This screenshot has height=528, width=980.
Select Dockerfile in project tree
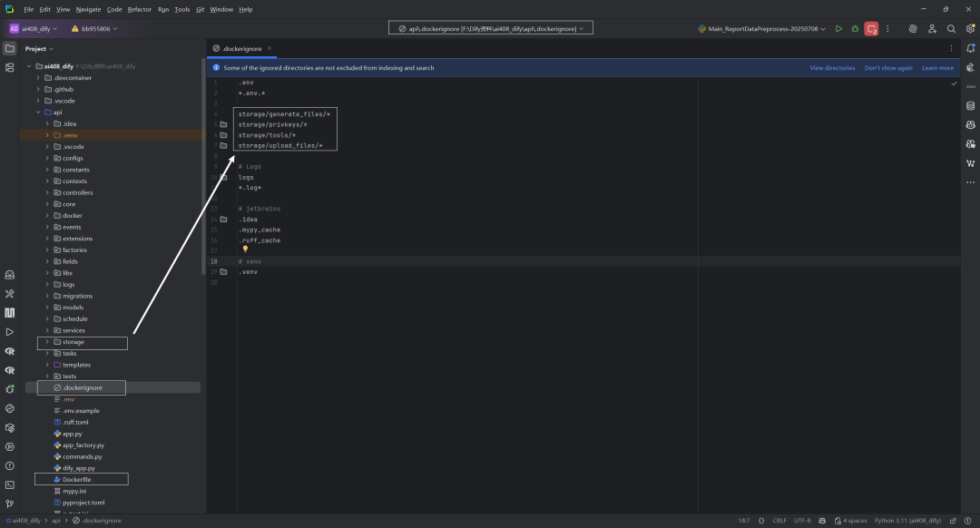pyautogui.click(x=76, y=480)
